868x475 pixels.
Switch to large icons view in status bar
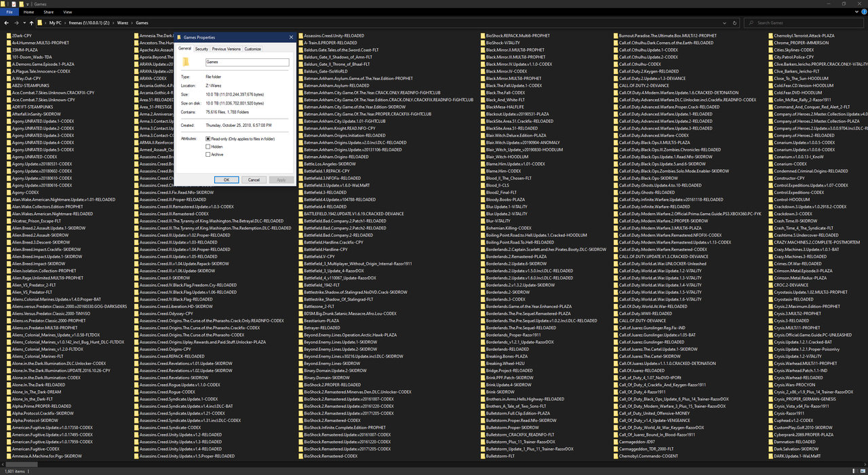(863, 471)
